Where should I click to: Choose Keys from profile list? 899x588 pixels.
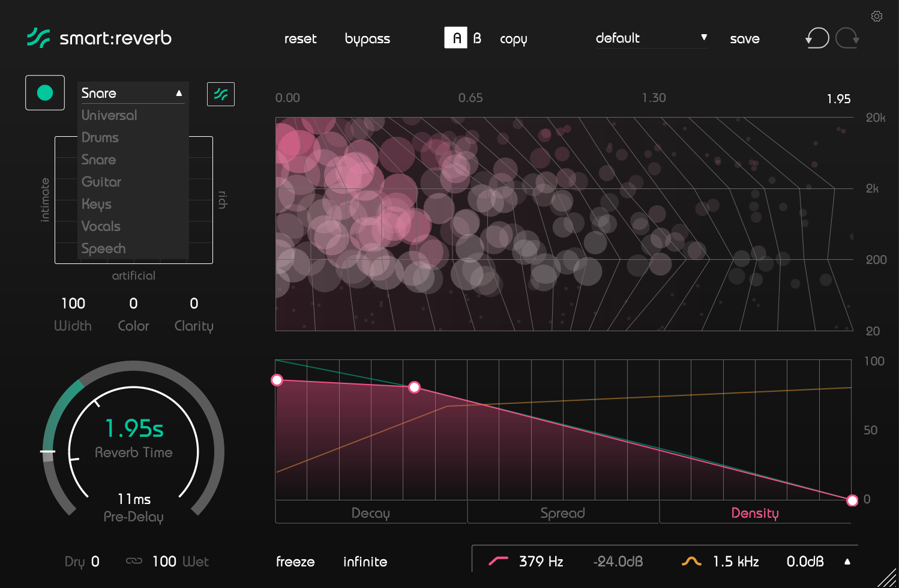pos(97,204)
